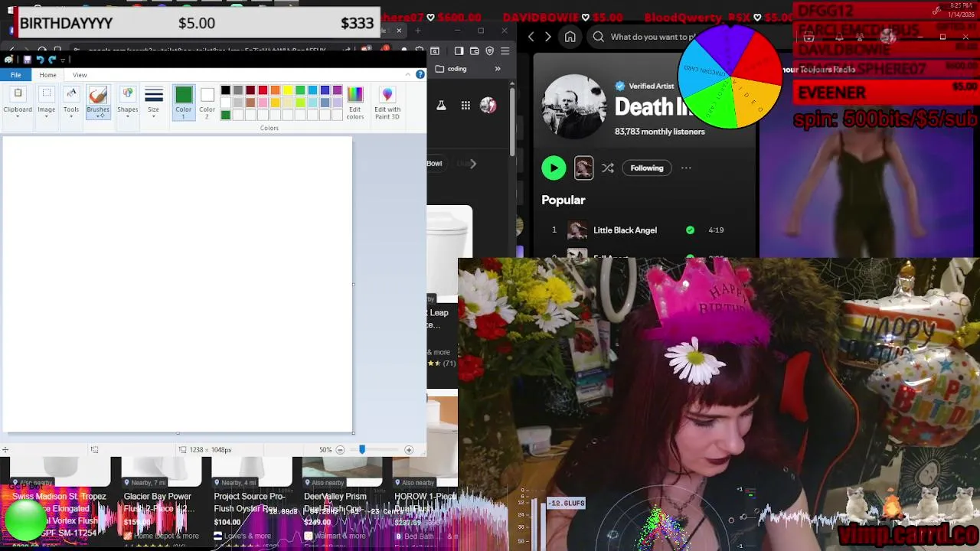Open the browser wallet icon
The width and height of the screenshot is (980, 551).
pyautogui.click(x=475, y=51)
